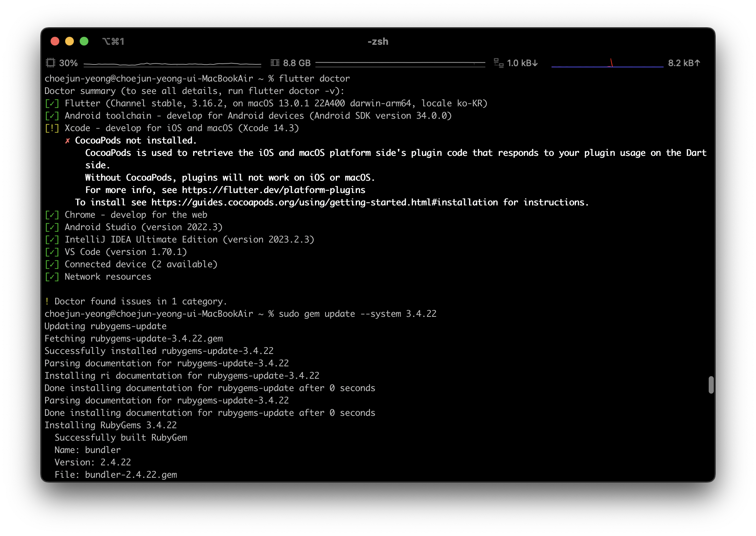Click 'Xcode - develop for iOS and macOS' text
This screenshot has width=756, height=536.
click(149, 128)
